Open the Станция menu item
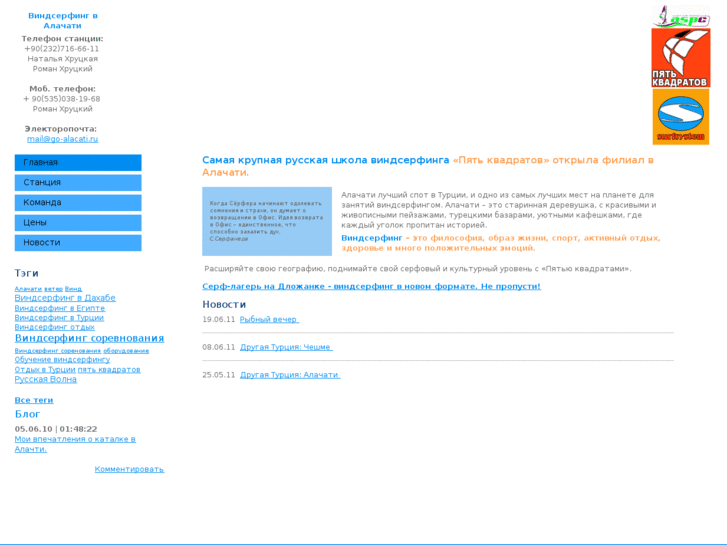Screen dimensions: 727x545 (x=78, y=182)
